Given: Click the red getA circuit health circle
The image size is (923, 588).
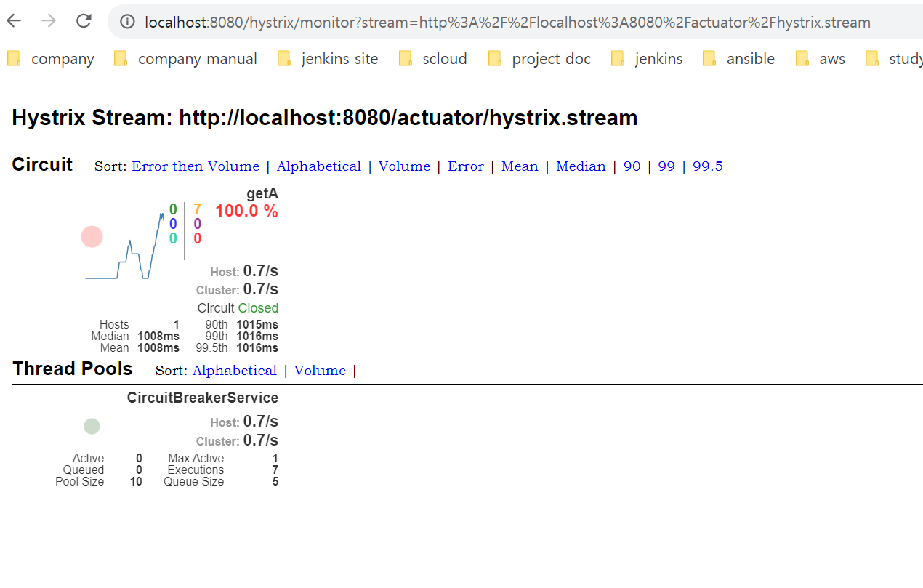Looking at the screenshot, I should click(92, 237).
